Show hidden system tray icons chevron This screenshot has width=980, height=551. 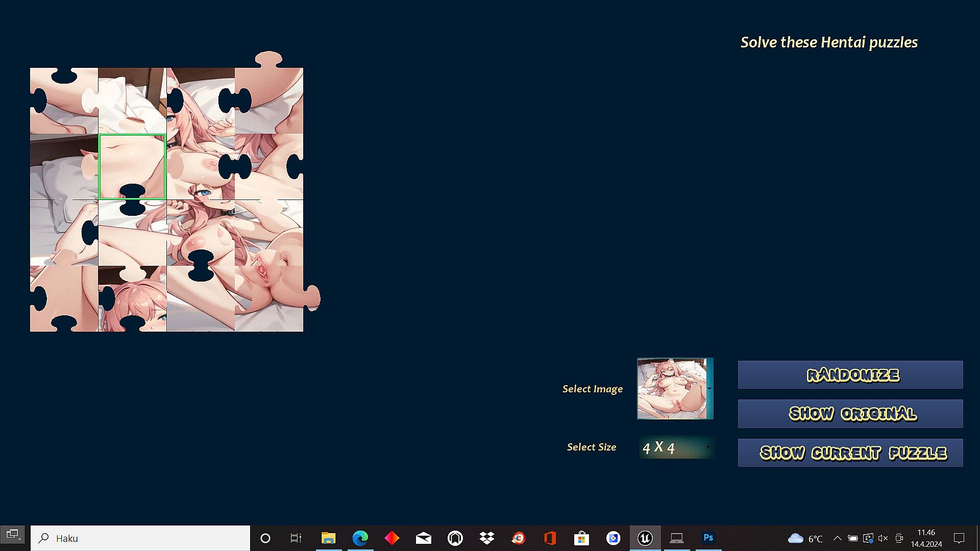(837, 538)
